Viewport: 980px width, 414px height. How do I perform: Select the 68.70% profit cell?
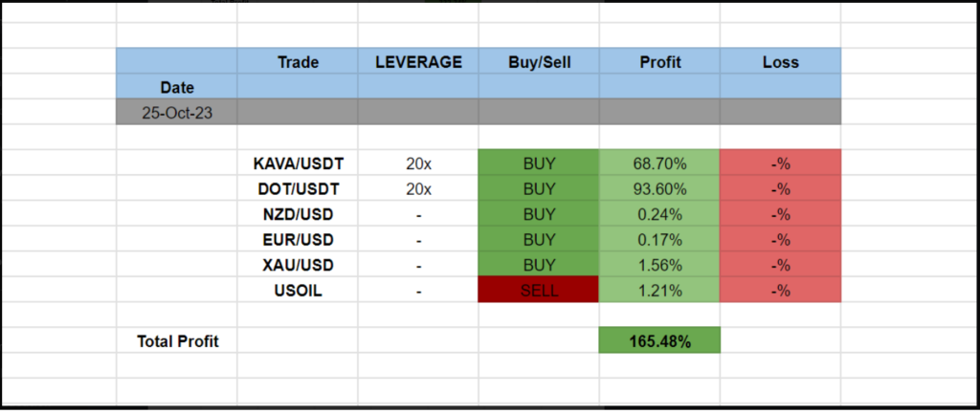coord(658,163)
